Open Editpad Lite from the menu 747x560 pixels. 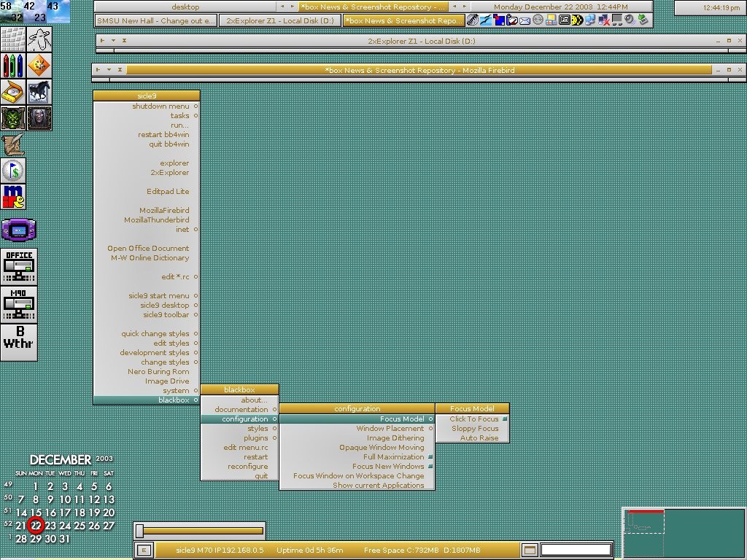147,192
